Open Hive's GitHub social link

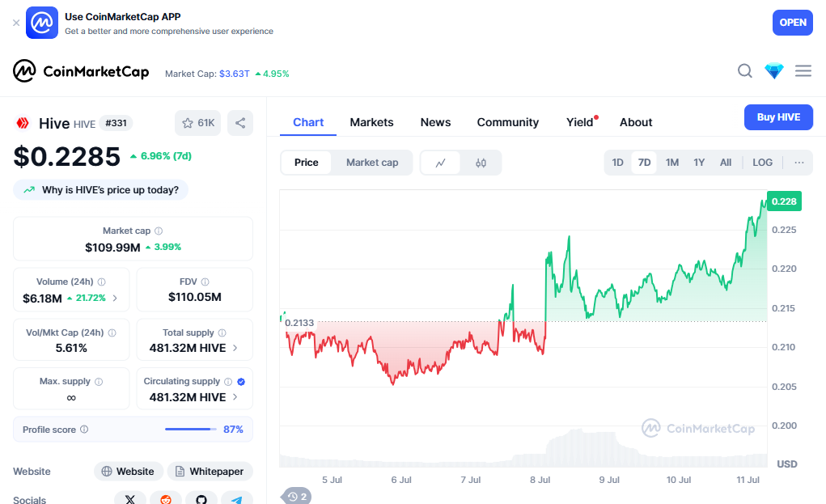tap(201, 499)
